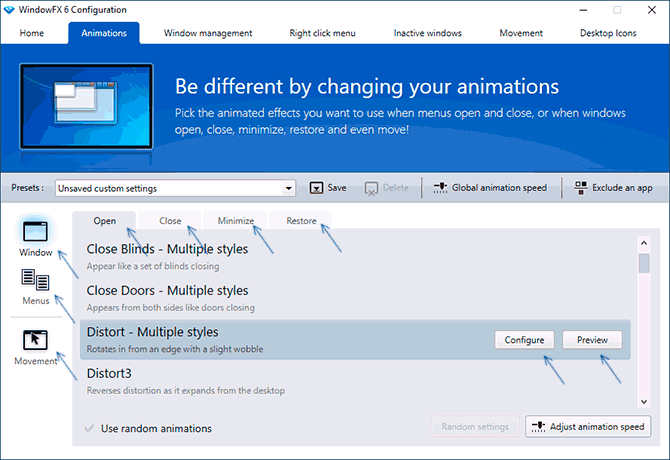
Task: Click the monitor preview thumbnail in banner
Action: point(86,106)
